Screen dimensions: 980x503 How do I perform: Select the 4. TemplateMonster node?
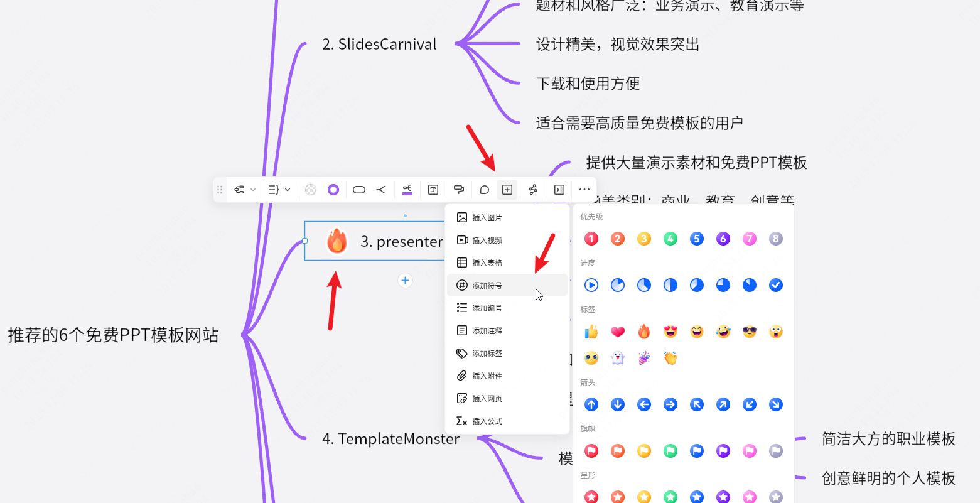click(390, 439)
